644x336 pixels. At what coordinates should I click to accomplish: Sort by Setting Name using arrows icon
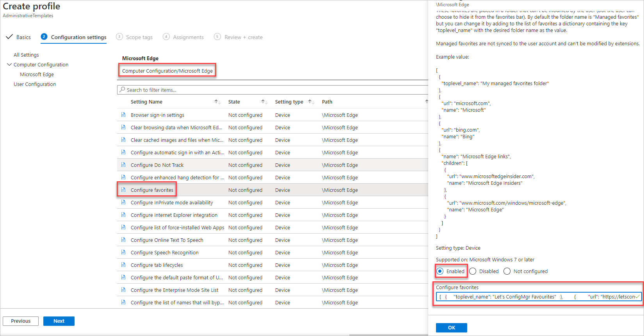click(218, 102)
